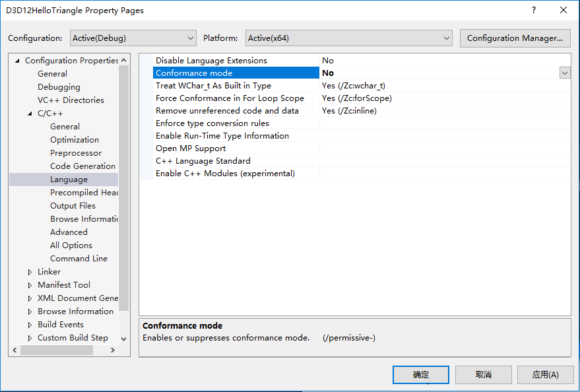Click the C++ Language Standard property row
This screenshot has height=392, width=580.
pyautogui.click(x=203, y=161)
